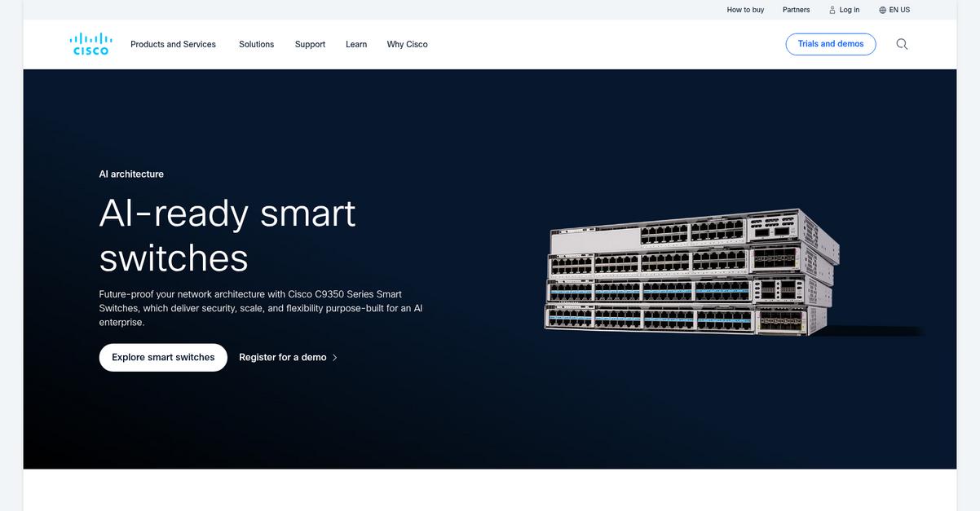Click Explore smart switches button
Viewport: 980px width, 511px height.
click(x=163, y=358)
